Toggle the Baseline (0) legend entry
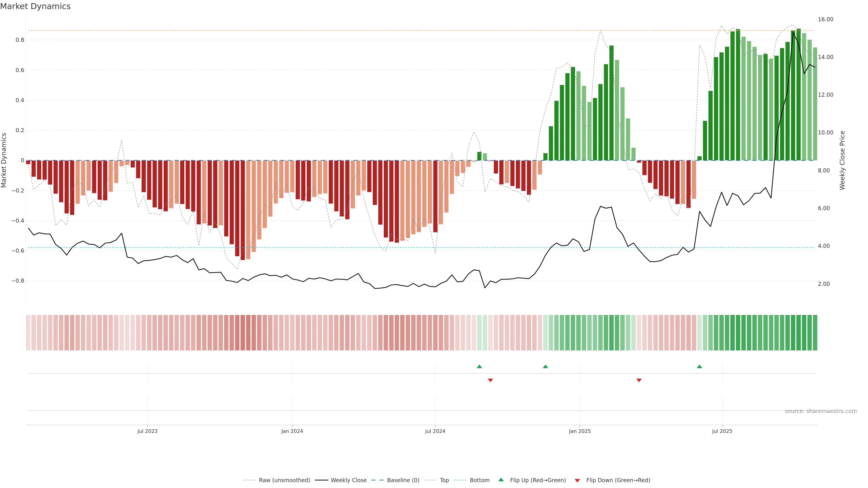 (403, 480)
